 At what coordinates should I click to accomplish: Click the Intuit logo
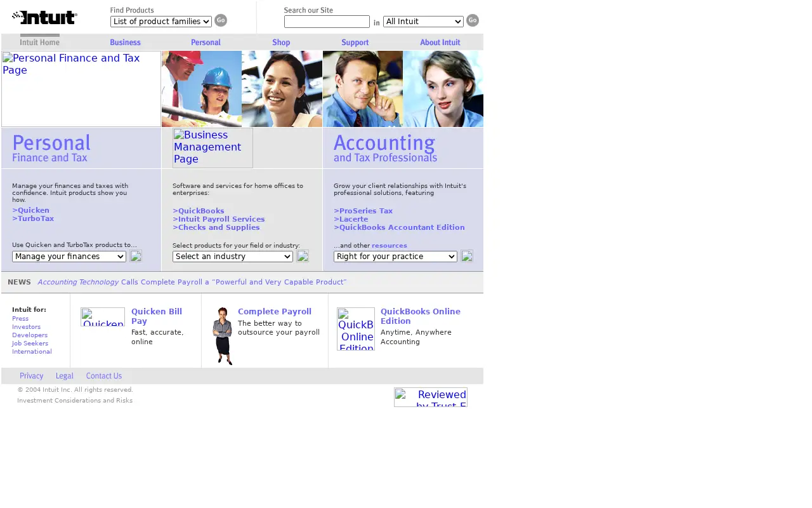click(44, 17)
